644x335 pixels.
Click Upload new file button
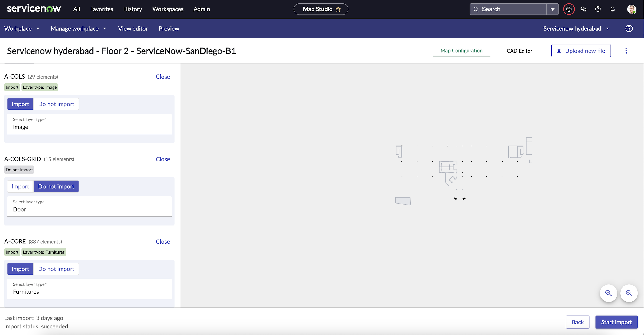tap(581, 51)
